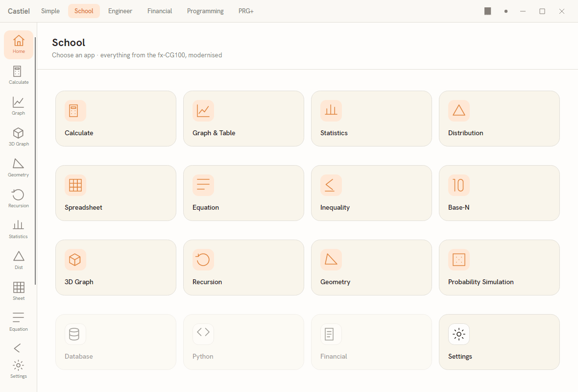Click the Probability Simulation dice icon
This screenshot has width=578, height=392.
tap(459, 260)
